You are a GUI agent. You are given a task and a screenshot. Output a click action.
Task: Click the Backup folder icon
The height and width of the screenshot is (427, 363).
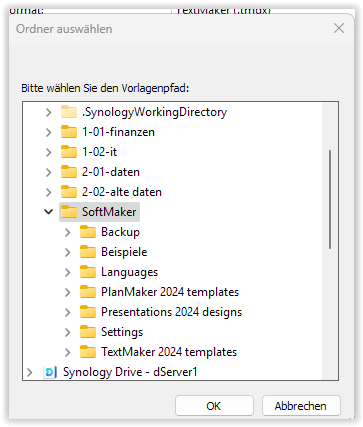pyautogui.click(x=88, y=232)
